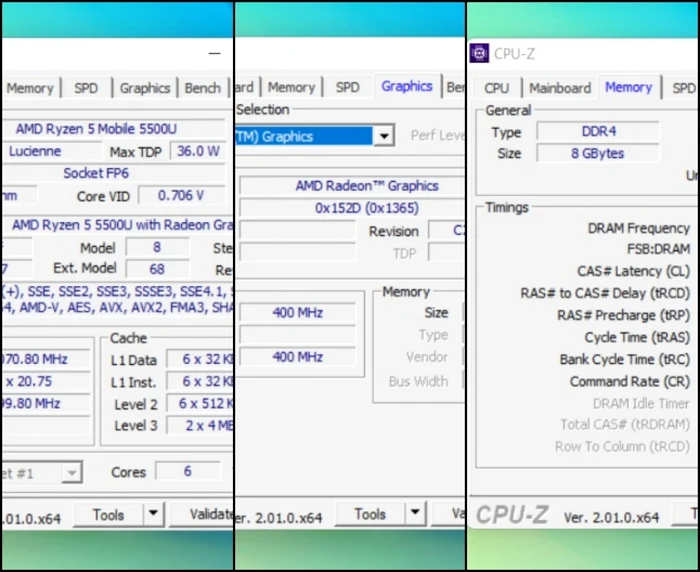Click the active Graphics tab in the Graphics window

(407, 86)
